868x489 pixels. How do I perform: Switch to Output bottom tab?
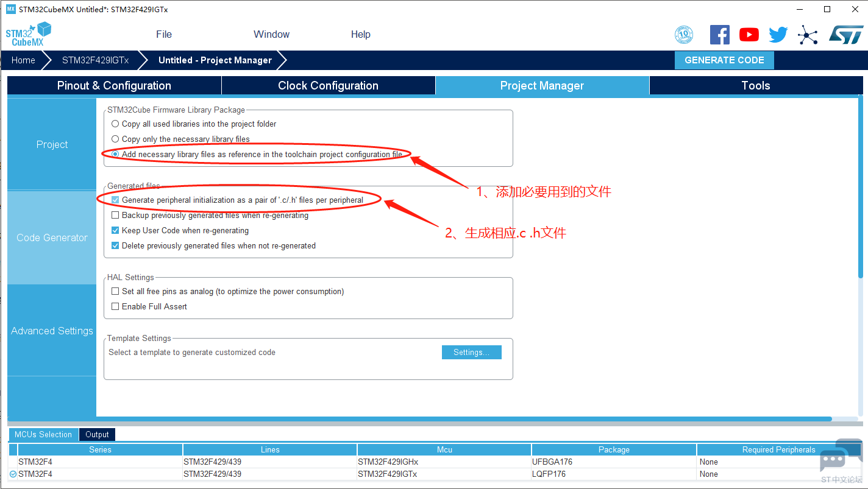(x=97, y=434)
